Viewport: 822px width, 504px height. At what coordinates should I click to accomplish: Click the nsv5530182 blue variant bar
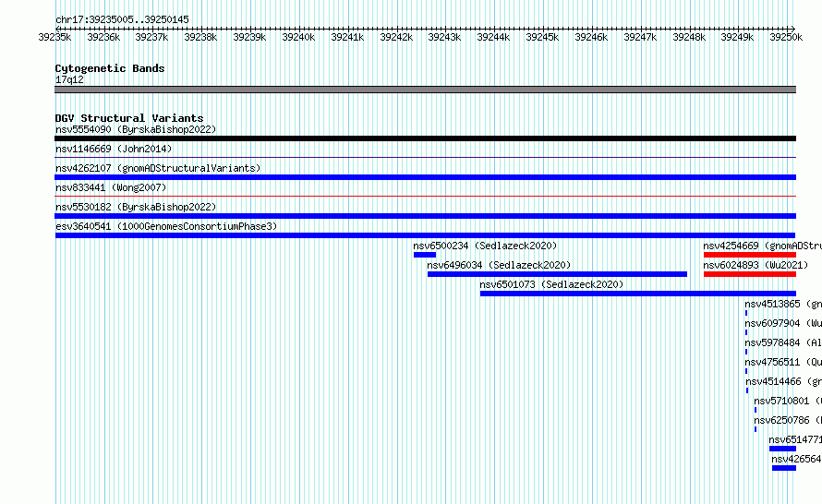[x=425, y=216]
